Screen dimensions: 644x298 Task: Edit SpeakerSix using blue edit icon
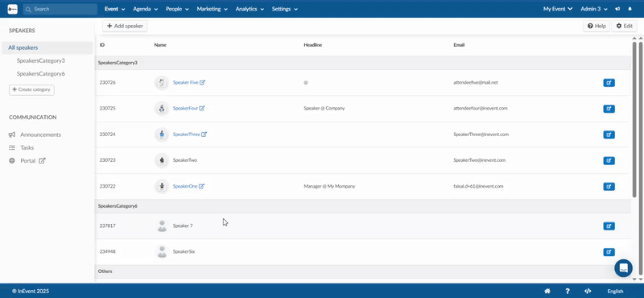pos(609,251)
